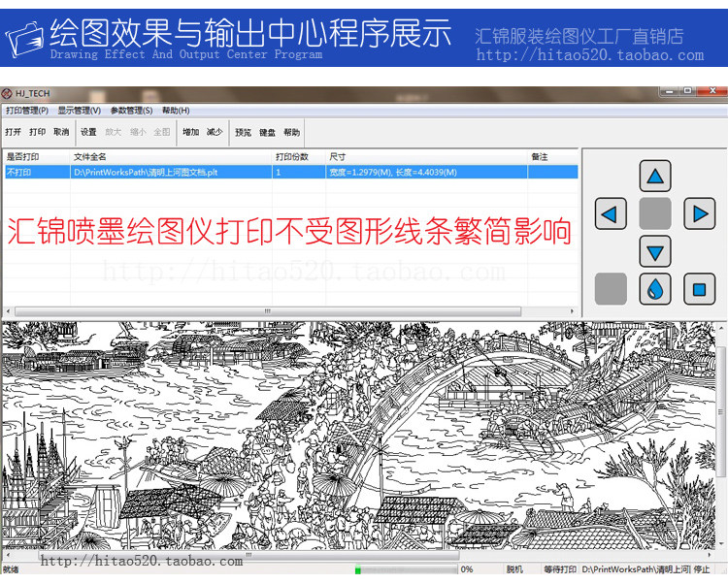Click the 取消 toolbar button
Screen dimensions: 728x584
pos(61,132)
